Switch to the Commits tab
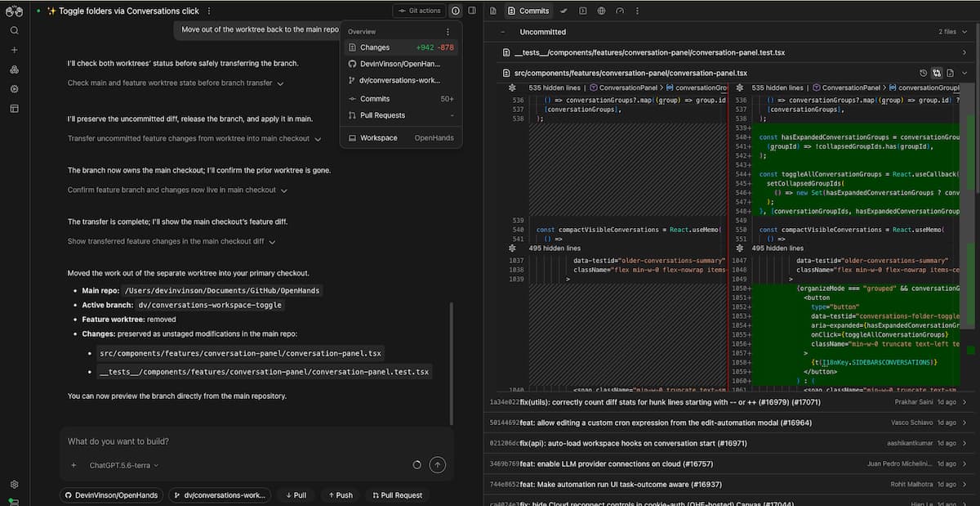The height and width of the screenshot is (506, 980). (528, 11)
